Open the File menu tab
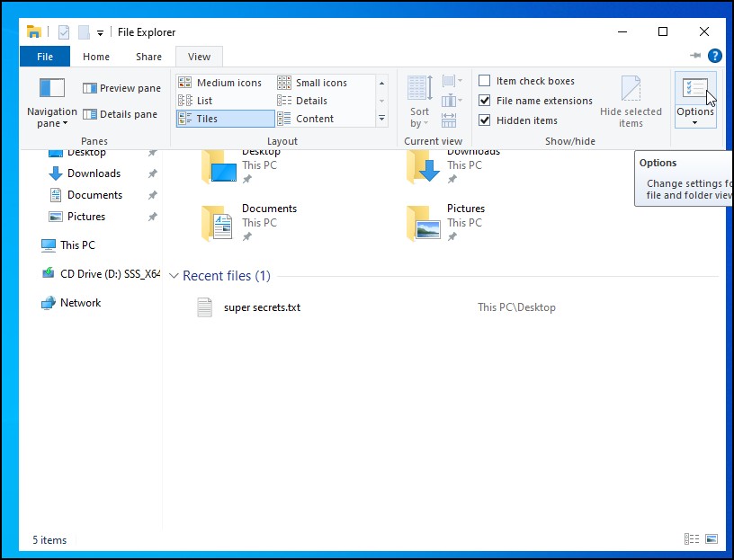 coord(45,57)
